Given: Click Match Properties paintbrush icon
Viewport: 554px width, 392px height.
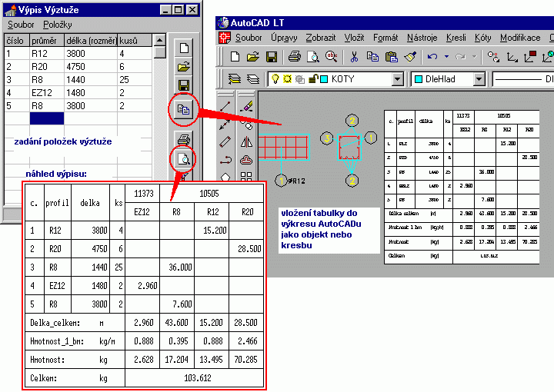Looking at the screenshot, I should tap(410, 56).
